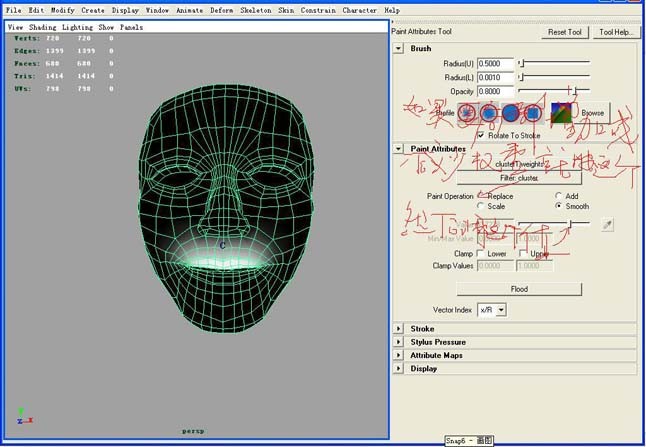Screen dimensions: 646x447
Task: Open the Character menu
Action: [x=360, y=10]
